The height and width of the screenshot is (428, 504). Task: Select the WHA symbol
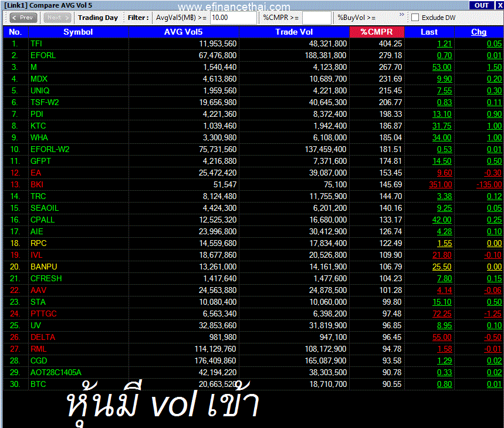tap(39, 137)
